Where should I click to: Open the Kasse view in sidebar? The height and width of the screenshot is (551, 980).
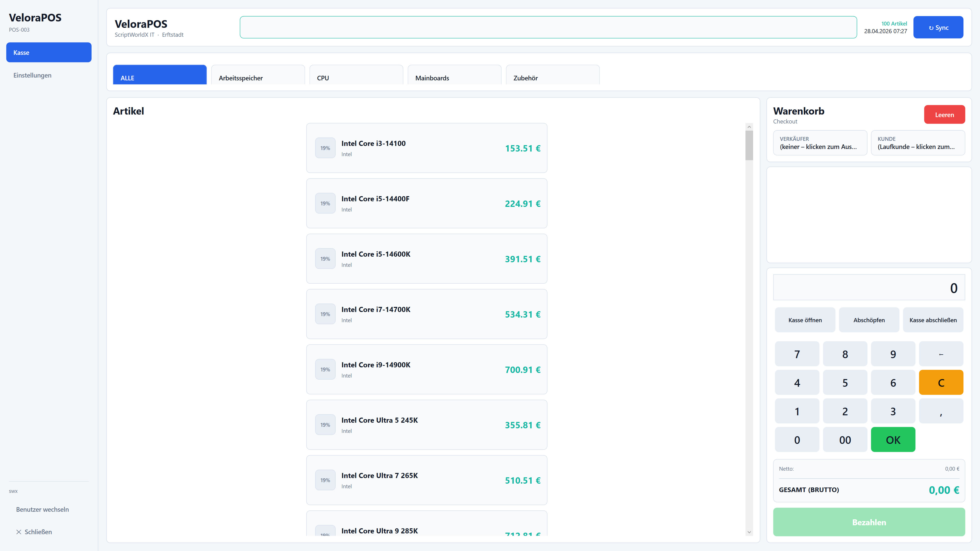click(x=49, y=53)
